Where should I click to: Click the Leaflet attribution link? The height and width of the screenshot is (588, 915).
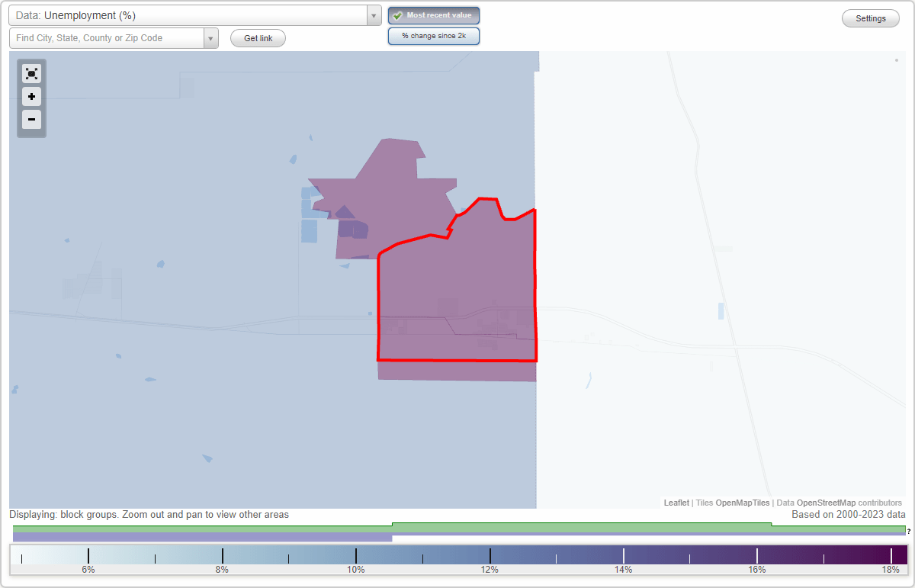click(676, 503)
